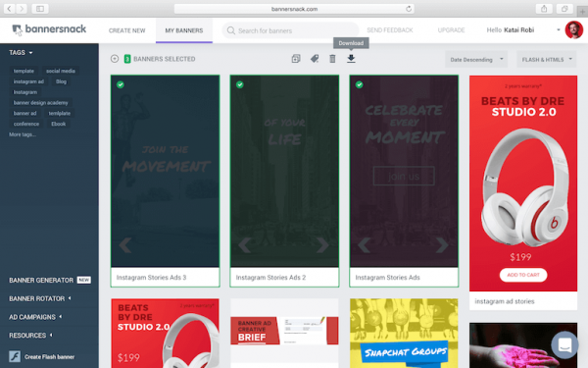Open the chat support bubble
This screenshot has width=588, height=368.
pos(564,344)
